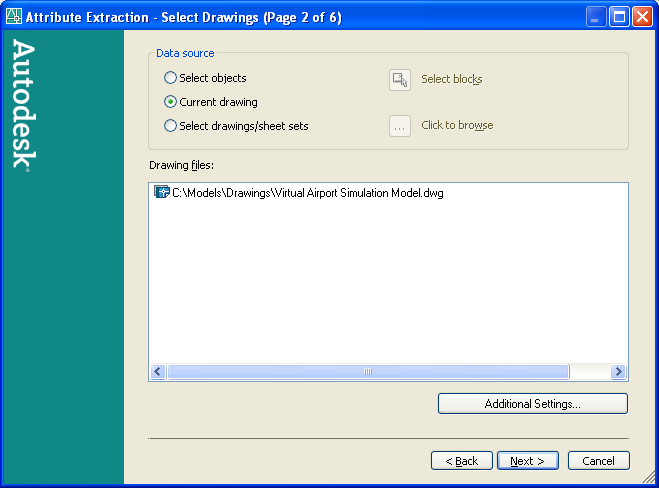Open Additional Settings dialog
This screenshot has width=659, height=488.
pos(532,404)
